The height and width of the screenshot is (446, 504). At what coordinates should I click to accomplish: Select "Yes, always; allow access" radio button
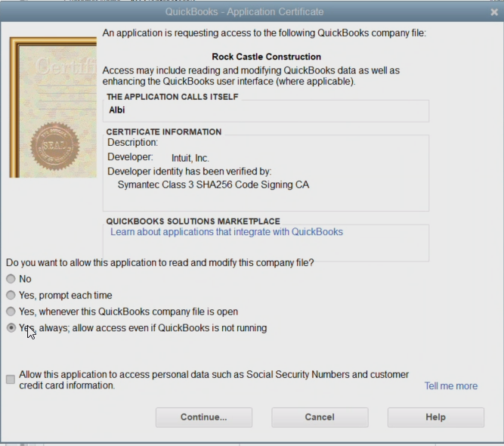tap(11, 328)
